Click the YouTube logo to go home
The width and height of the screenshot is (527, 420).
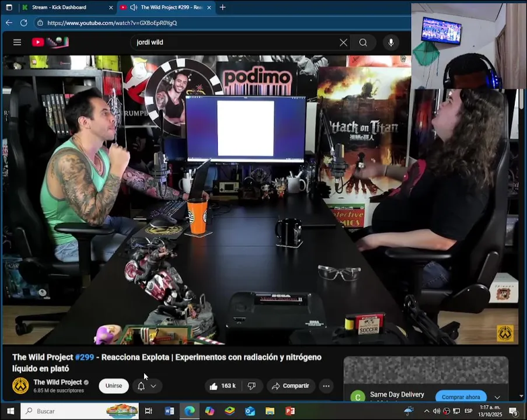[50, 43]
